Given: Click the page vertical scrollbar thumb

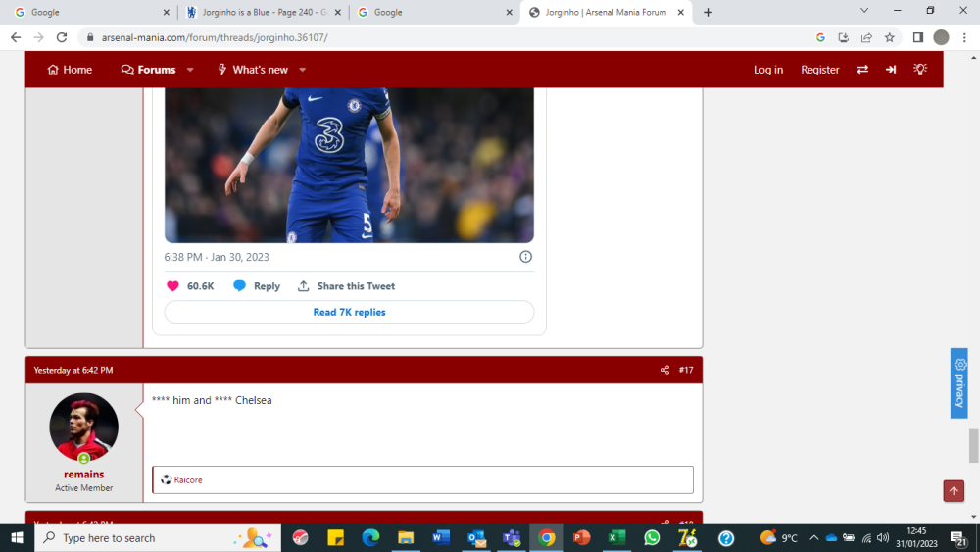Looking at the screenshot, I should (974, 446).
